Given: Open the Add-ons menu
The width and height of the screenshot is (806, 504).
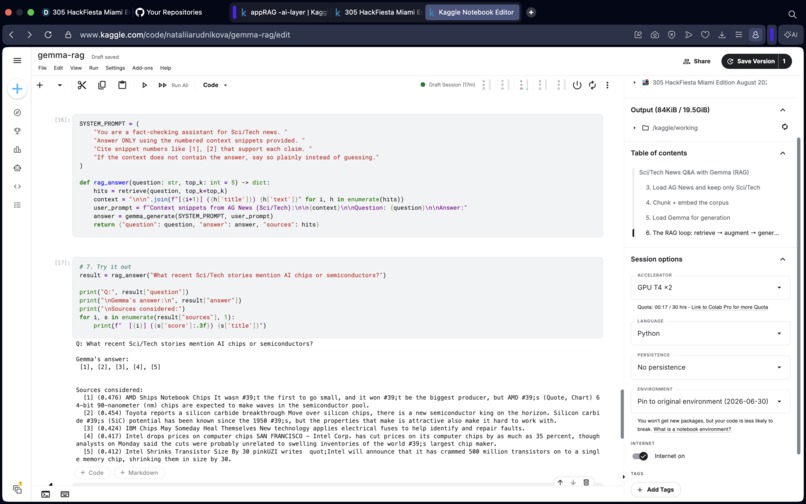Looking at the screenshot, I should [x=142, y=68].
